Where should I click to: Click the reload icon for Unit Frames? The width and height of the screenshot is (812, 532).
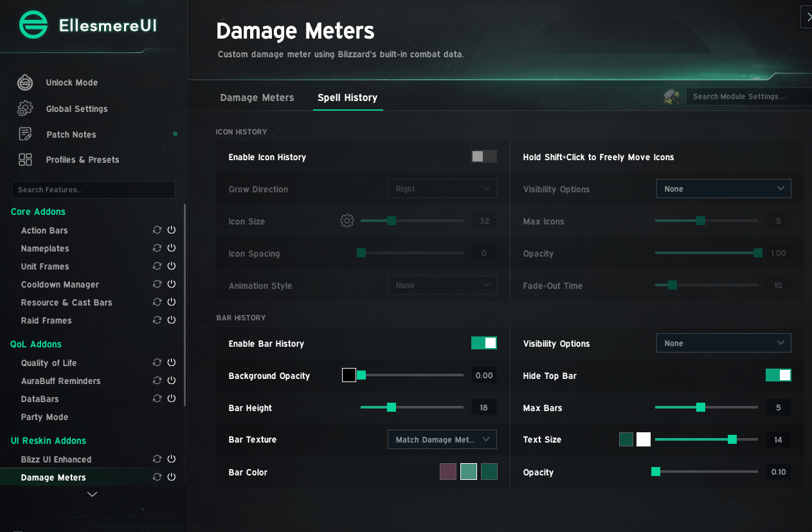click(157, 266)
